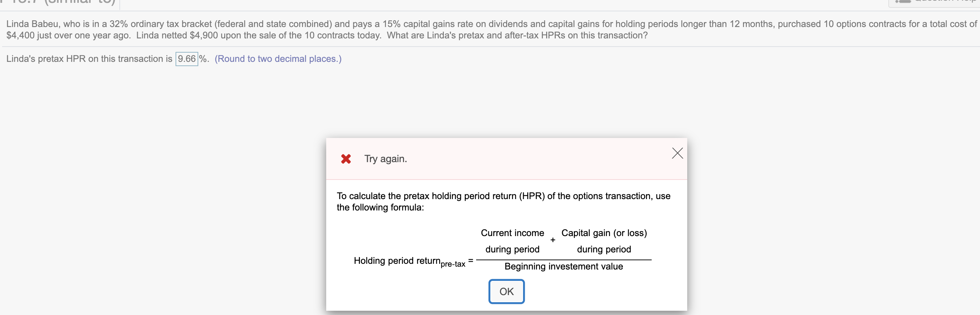Click the red X error icon beside Try again
980x315 pixels.
click(x=345, y=159)
